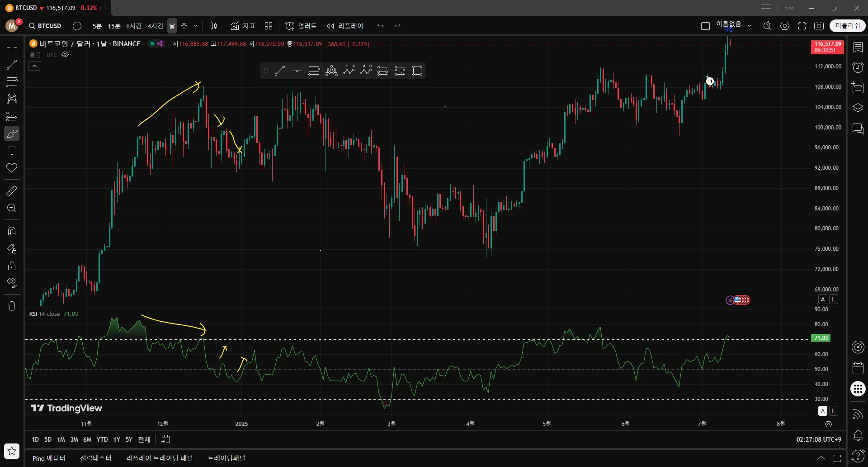Click the trash can remove drawings icon

click(12, 306)
